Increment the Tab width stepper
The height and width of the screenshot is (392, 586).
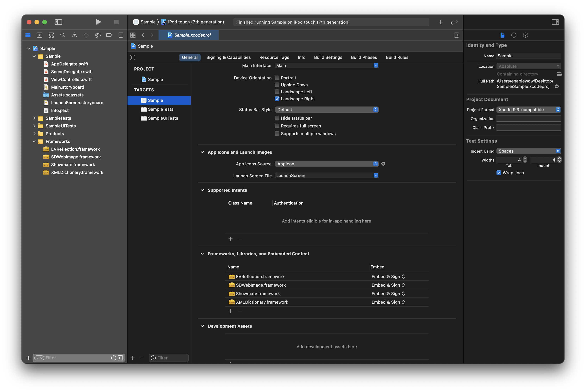point(525,158)
